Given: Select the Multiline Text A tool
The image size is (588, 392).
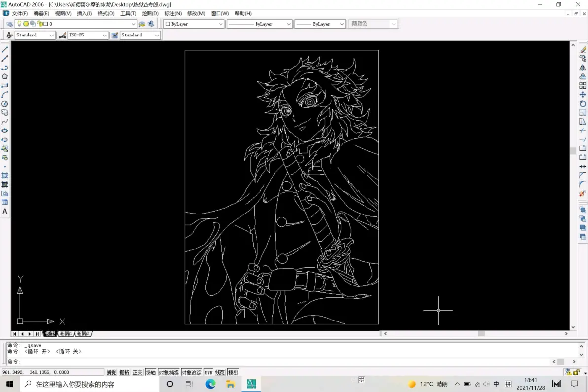Looking at the screenshot, I should coord(5,212).
